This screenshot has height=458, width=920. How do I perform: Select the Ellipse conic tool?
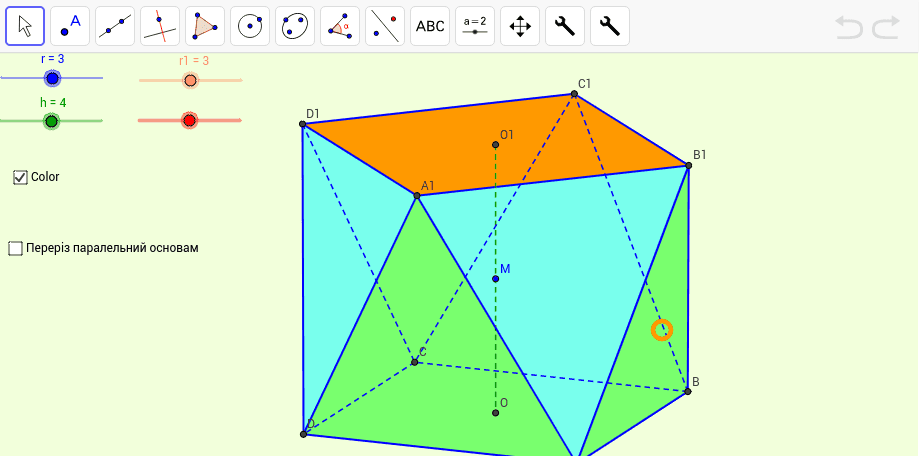[x=295, y=26]
